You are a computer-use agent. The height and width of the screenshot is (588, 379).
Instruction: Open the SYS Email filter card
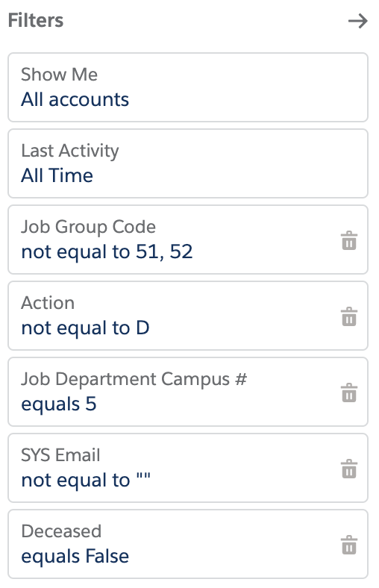[x=188, y=468]
